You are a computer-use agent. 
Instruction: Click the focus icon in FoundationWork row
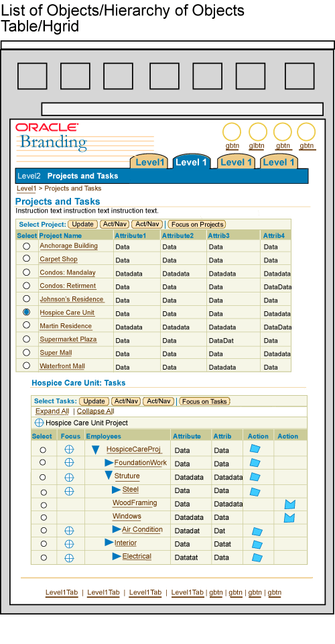coord(69,462)
